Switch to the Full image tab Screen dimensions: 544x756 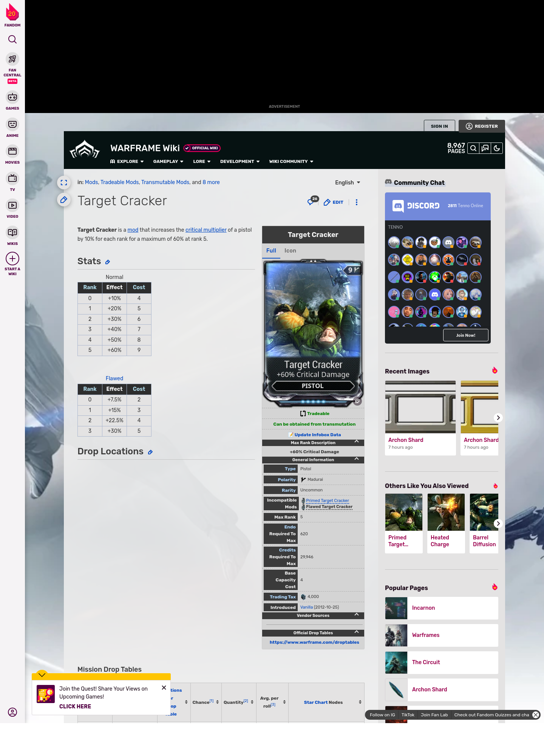point(271,251)
